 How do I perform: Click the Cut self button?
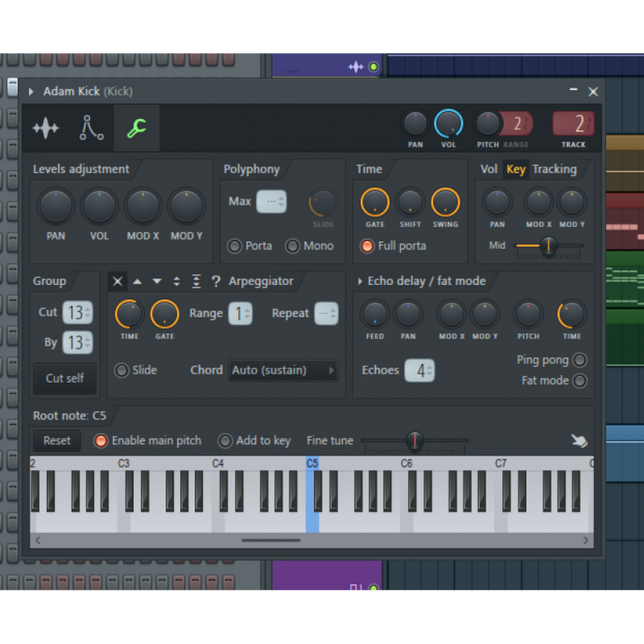pyautogui.click(x=64, y=378)
